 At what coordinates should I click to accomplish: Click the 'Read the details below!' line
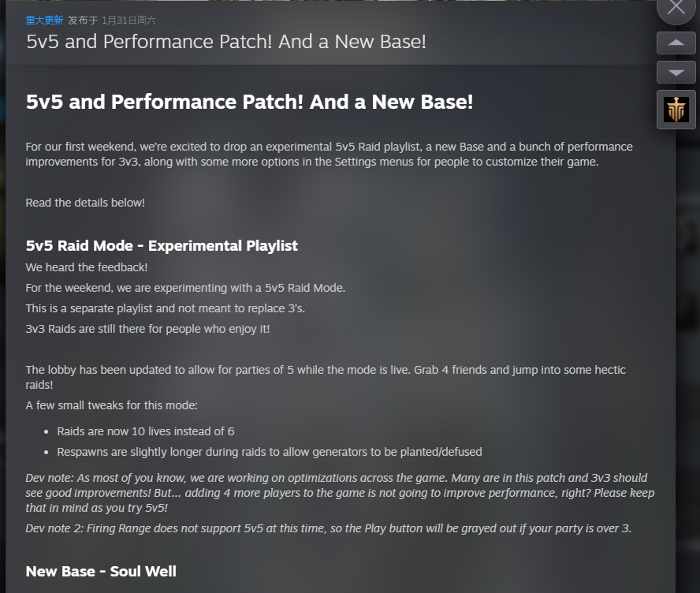coord(85,203)
